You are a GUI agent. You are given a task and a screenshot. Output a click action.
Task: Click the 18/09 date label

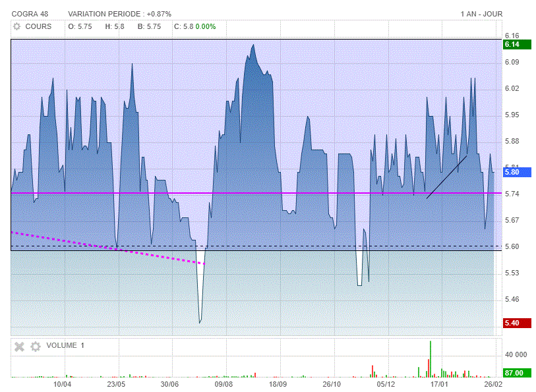[278, 384]
